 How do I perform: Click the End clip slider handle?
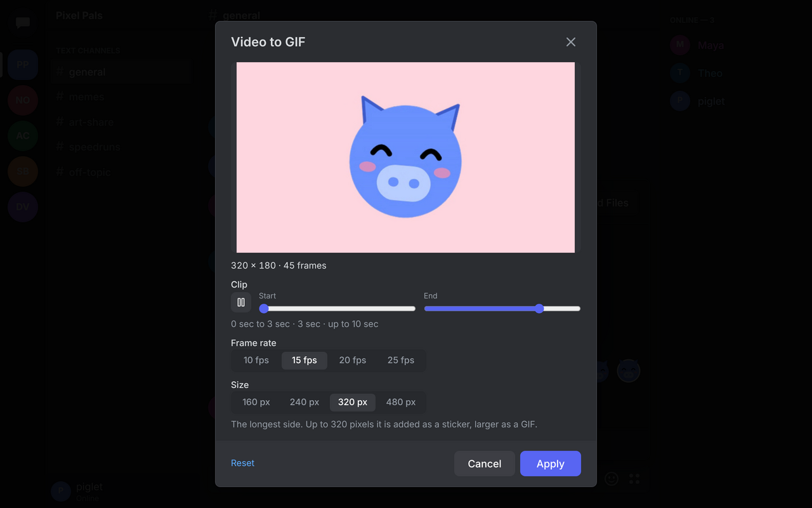539,309
